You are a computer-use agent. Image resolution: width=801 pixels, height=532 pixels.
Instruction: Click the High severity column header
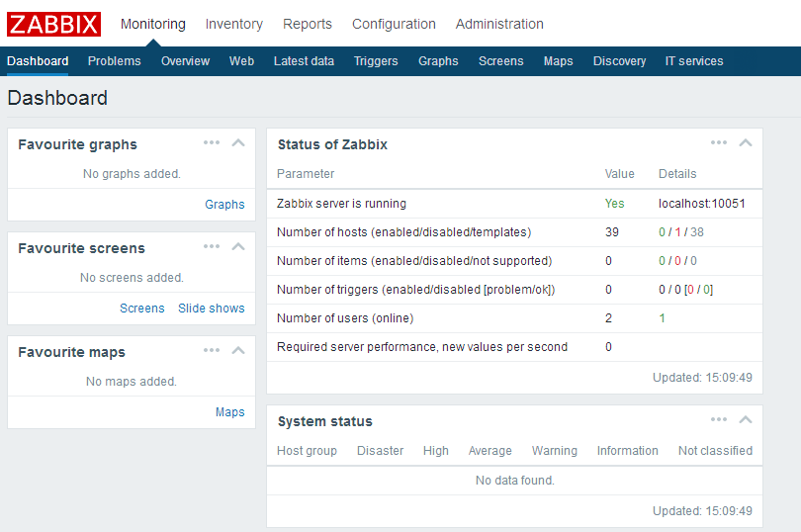(x=436, y=451)
